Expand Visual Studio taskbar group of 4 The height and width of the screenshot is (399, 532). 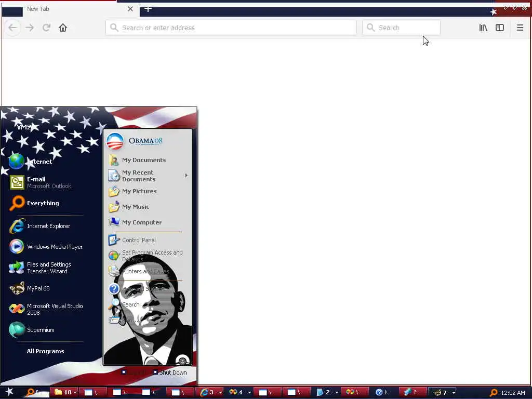(x=240, y=392)
